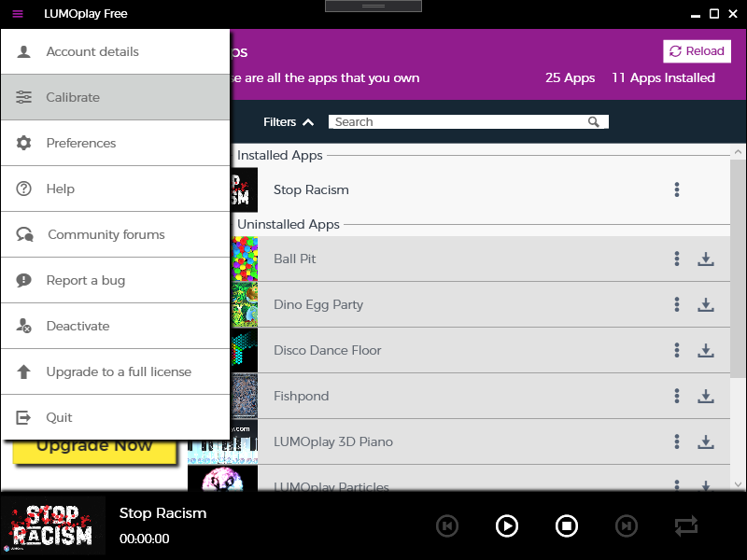Quit LUMOplay from the menu

pos(115,417)
